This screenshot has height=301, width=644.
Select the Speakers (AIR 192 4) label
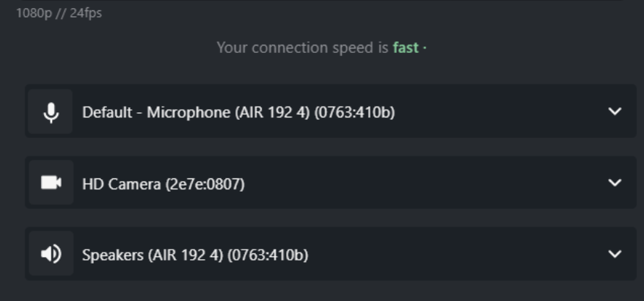pyautogui.click(x=194, y=255)
